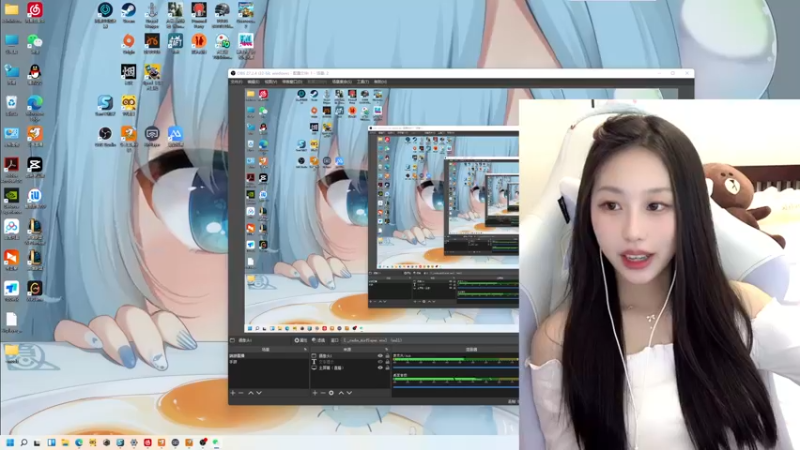This screenshot has width=800, height=450.
Task: Open Task View on the taskbar
Action: click(x=37, y=442)
